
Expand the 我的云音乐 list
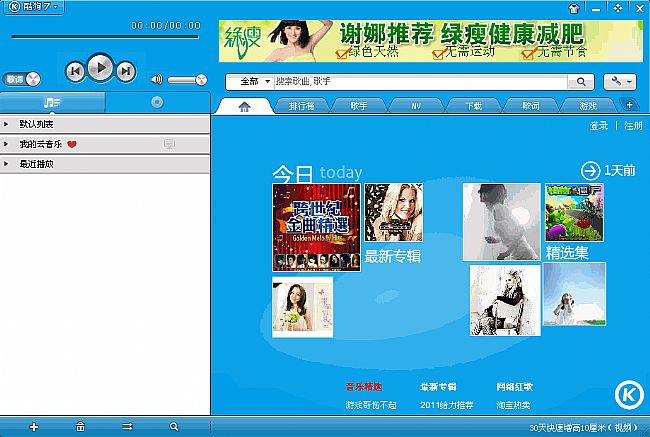point(105,144)
